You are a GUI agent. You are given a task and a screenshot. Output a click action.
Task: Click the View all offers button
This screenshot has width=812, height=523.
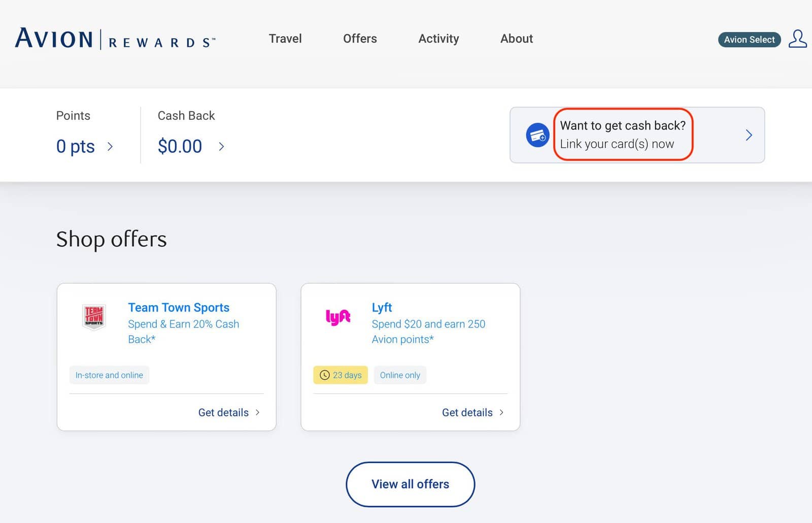point(410,484)
